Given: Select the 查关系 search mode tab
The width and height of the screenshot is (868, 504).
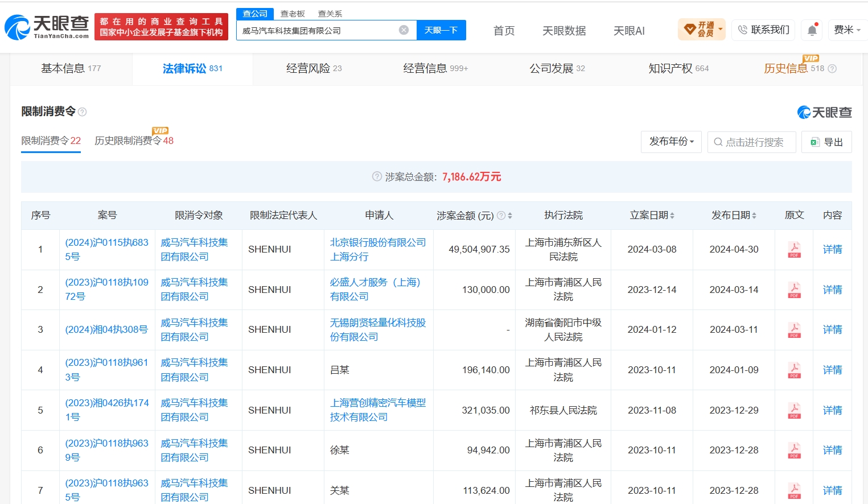Looking at the screenshot, I should (330, 14).
